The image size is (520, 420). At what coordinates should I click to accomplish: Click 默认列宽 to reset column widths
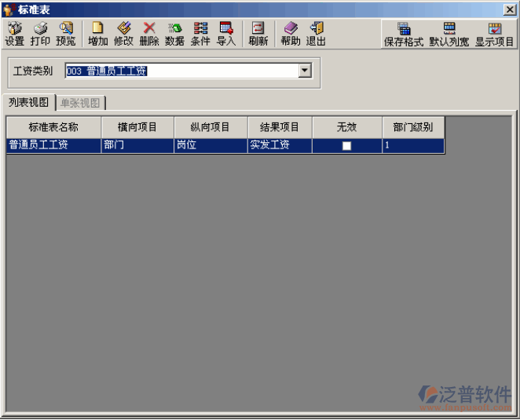(449, 35)
